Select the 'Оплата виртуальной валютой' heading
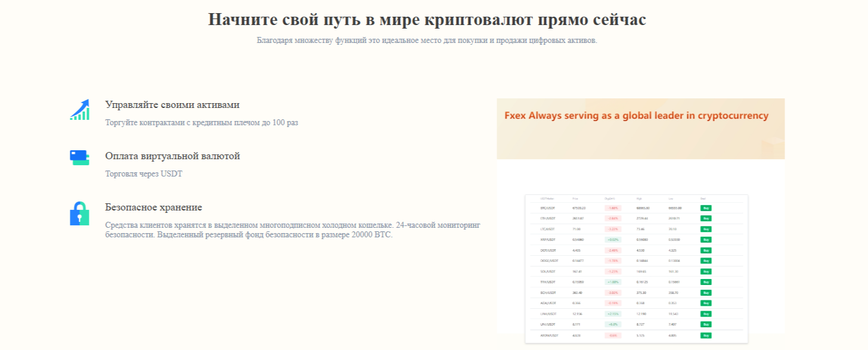Viewport: 868px width, 350px height. click(172, 156)
